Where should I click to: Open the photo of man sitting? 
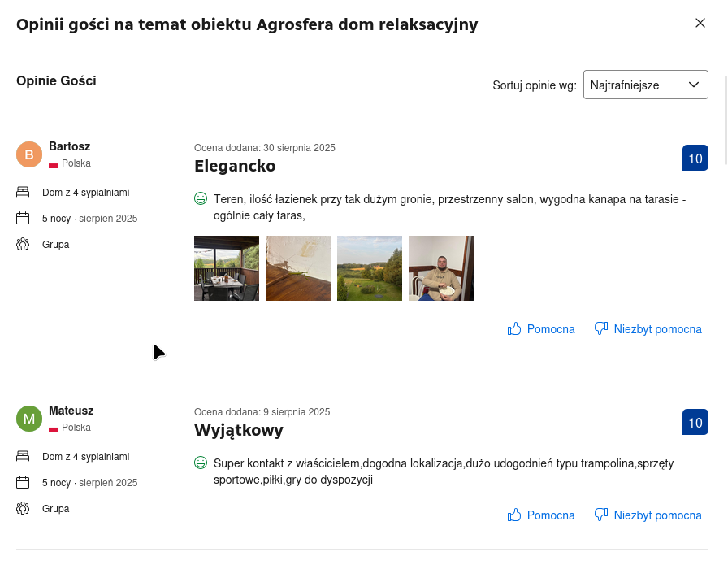[441, 268]
